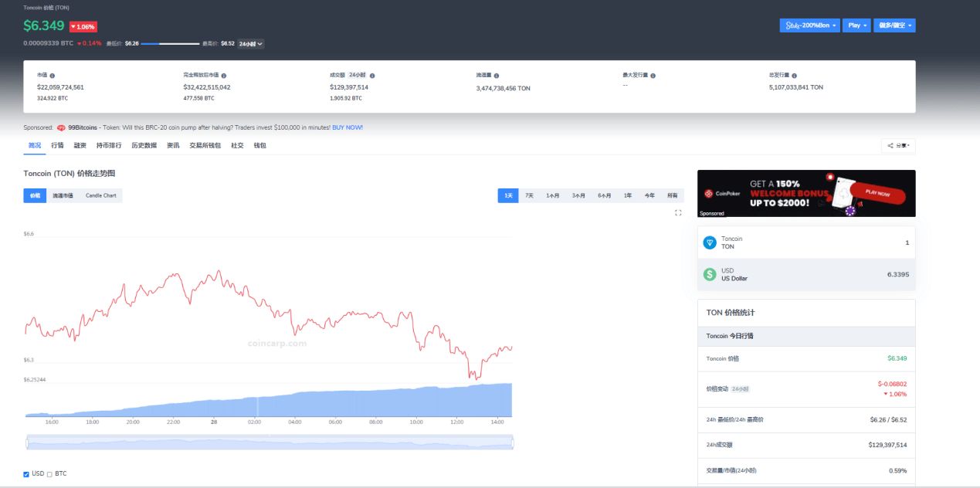Viewport: 980px width, 488px height.
Task: Expand the chart to fullscreen
Action: pos(678,212)
